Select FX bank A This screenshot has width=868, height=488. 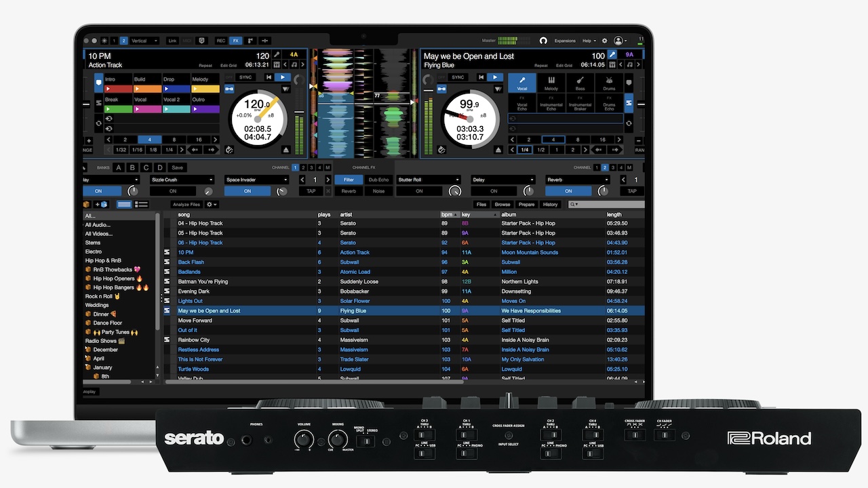click(x=119, y=167)
